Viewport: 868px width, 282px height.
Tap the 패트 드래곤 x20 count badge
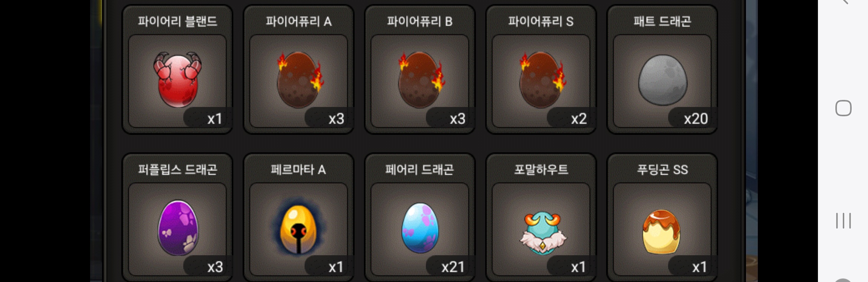tap(693, 119)
